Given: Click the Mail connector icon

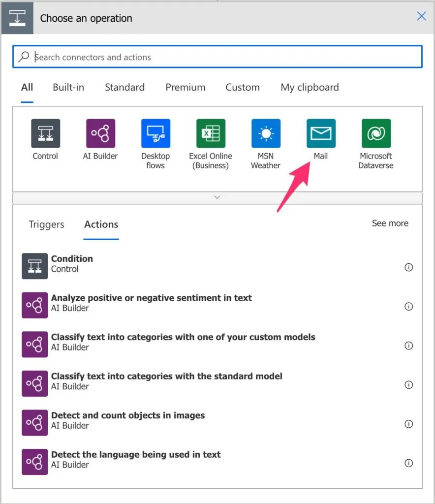Looking at the screenshot, I should coord(321,133).
